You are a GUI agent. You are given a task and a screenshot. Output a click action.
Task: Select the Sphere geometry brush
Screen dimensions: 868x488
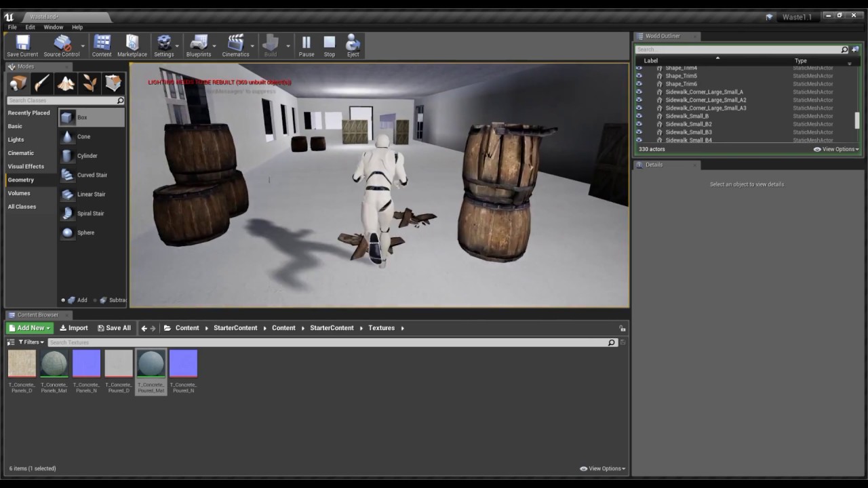click(x=92, y=232)
